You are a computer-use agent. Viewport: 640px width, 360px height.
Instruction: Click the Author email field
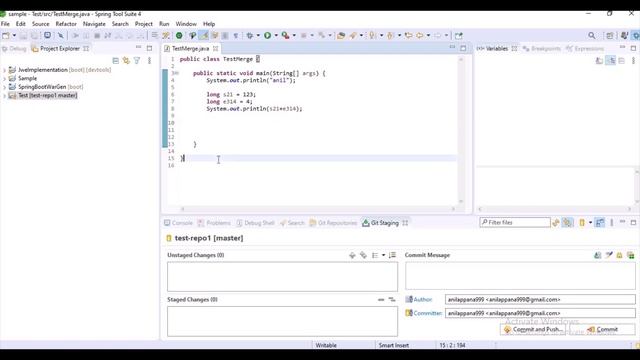[x=540, y=300]
